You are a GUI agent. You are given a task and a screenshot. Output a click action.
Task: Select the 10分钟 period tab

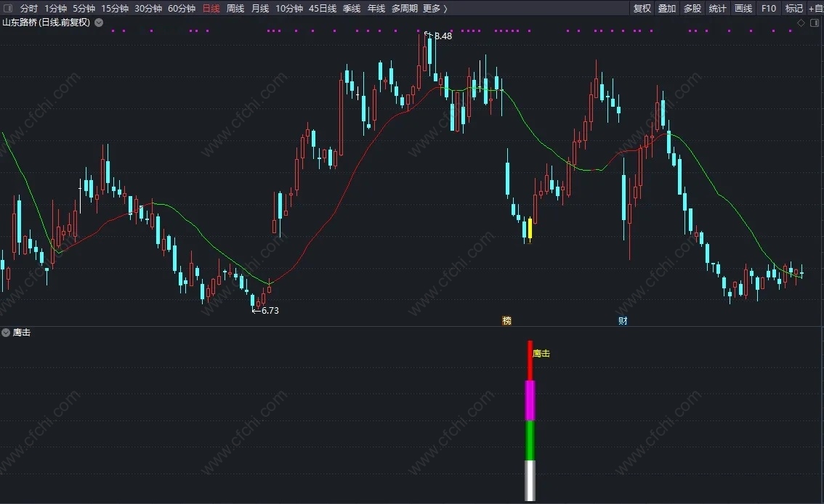coord(289,9)
